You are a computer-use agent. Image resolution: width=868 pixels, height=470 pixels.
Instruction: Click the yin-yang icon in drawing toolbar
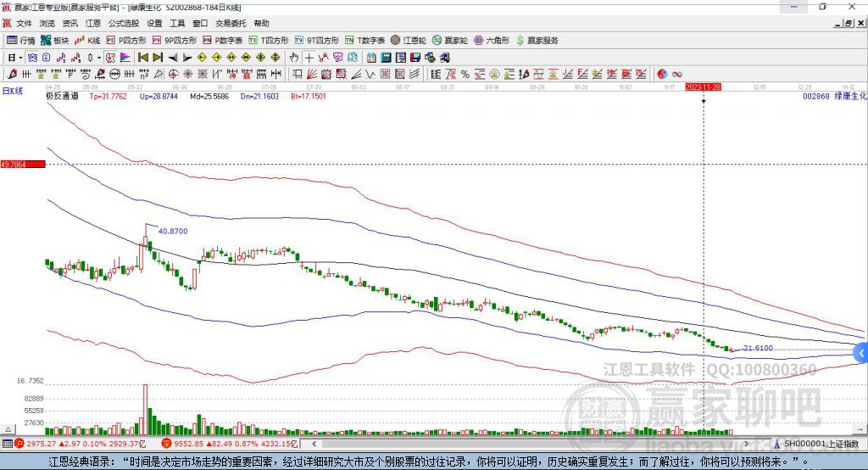662,74
